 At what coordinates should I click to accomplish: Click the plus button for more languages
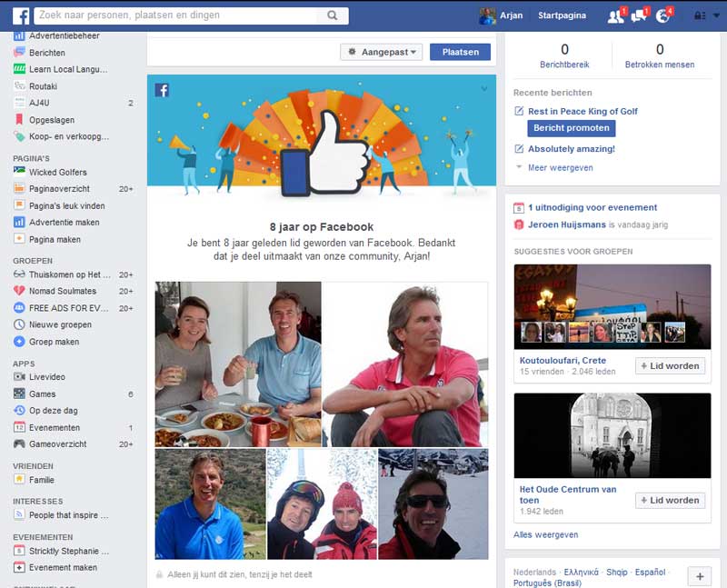[700, 576]
